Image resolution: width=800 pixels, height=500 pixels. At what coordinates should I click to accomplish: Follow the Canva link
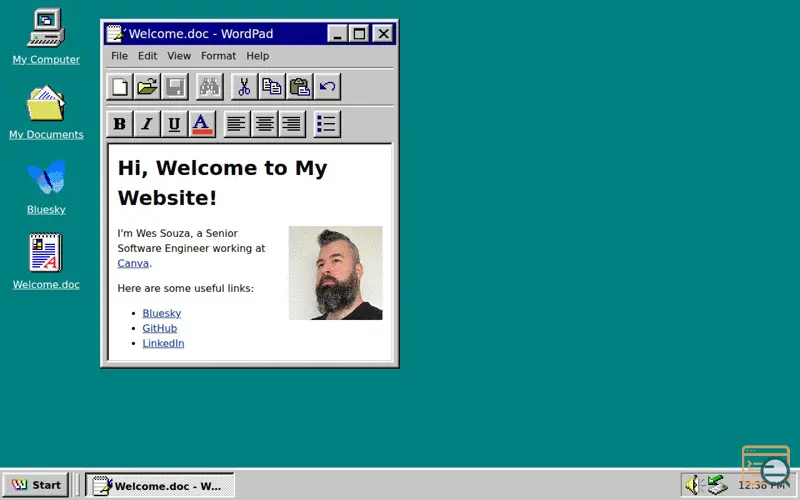point(133,263)
